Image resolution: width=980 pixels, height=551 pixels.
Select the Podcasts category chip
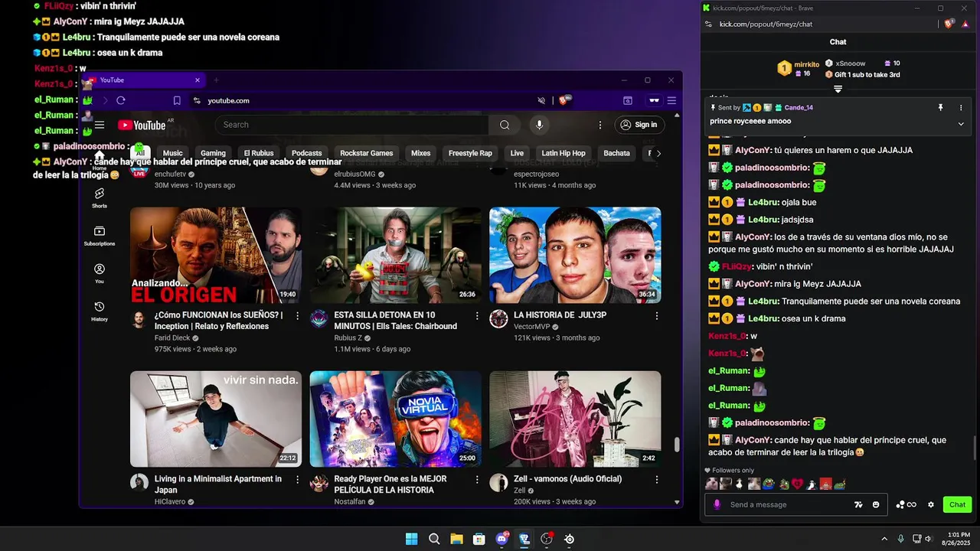pos(307,153)
